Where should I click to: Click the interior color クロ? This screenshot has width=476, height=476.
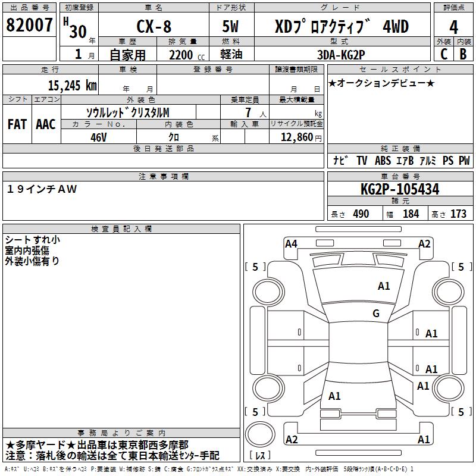click(x=174, y=137)
